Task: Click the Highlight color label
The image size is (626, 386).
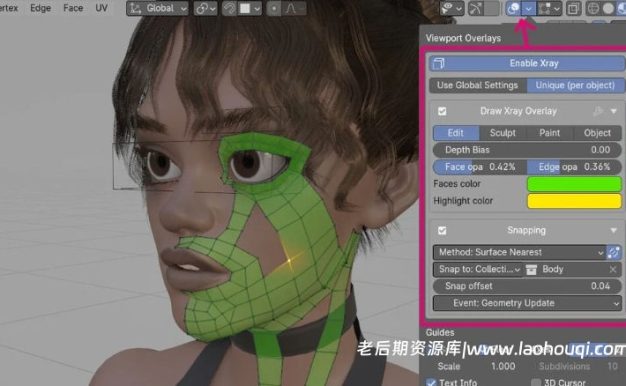Action: (463, 201)
